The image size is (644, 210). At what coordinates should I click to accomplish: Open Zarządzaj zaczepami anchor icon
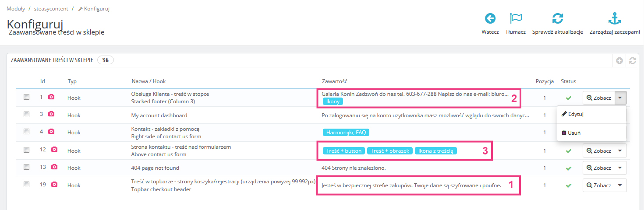tap(615, 19)
